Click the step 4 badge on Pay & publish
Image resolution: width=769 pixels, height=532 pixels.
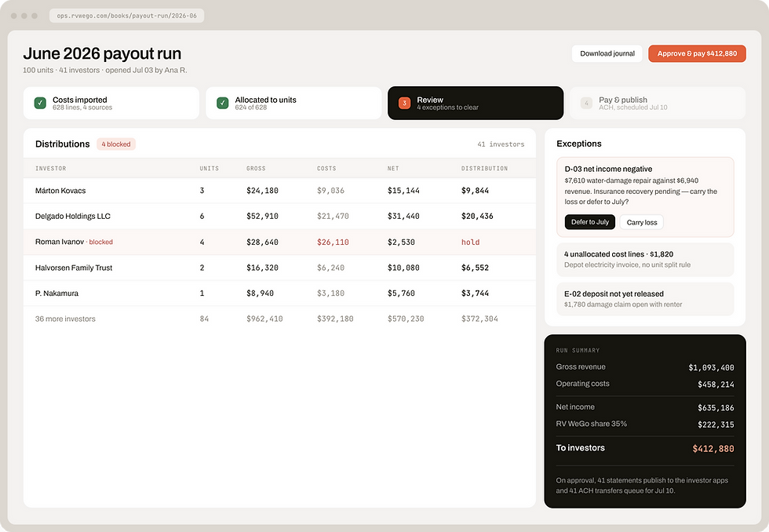pyautogui.click(x=587, y=103)
